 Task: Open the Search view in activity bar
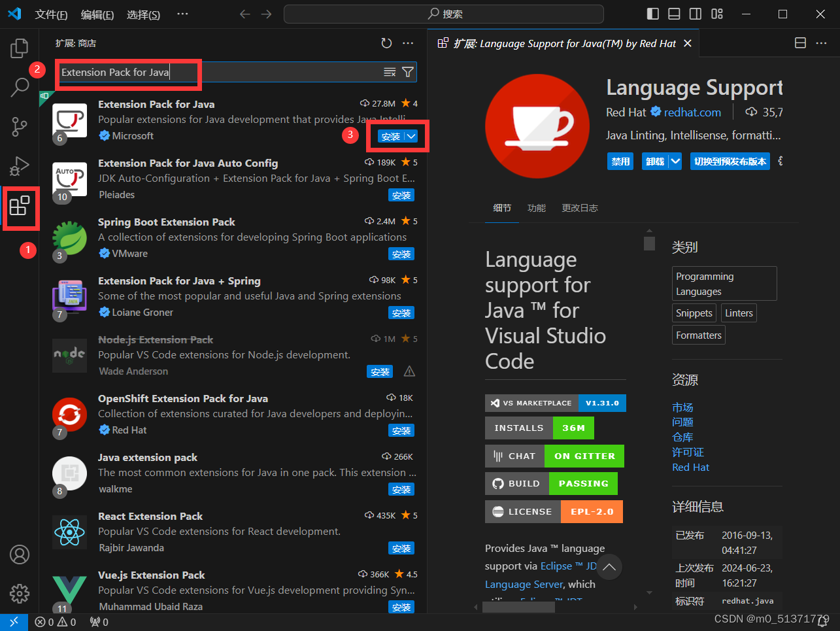20,87
